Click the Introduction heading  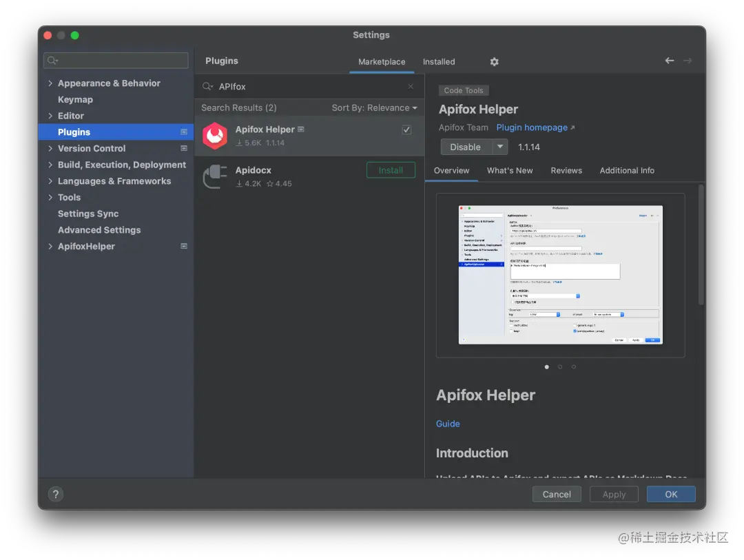point(472,453)
